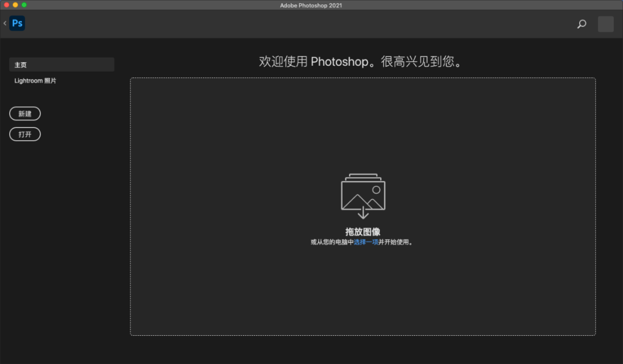Click the Adobe Photoshop 2021 title text
The width and height of the screenshot is (623, 364).
click(311, 5)
